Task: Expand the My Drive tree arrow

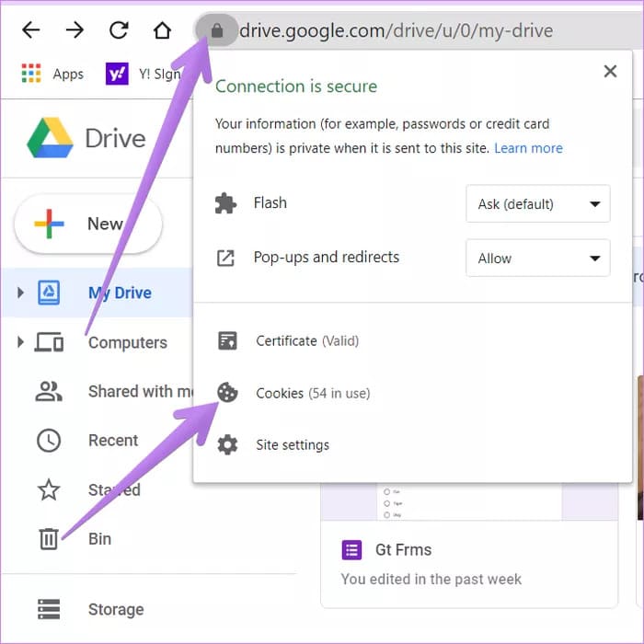Action: click(x=20, y=293)
